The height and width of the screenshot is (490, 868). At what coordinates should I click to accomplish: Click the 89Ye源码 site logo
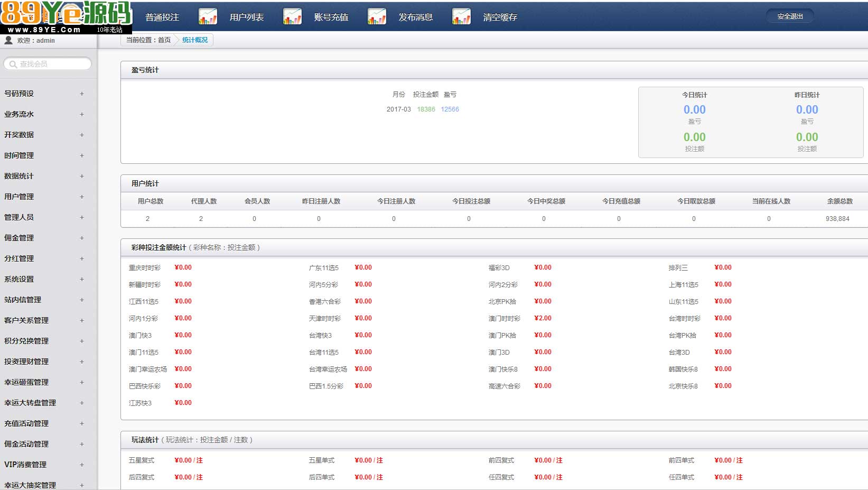coord(66,17)
